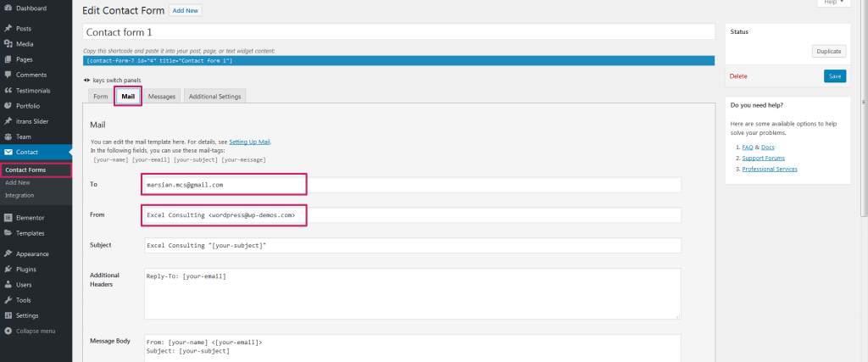Image resolution: width=868 pixels, height=362 pixels.
Task: Click the Tools wrench icon
Action: [8, 299]
